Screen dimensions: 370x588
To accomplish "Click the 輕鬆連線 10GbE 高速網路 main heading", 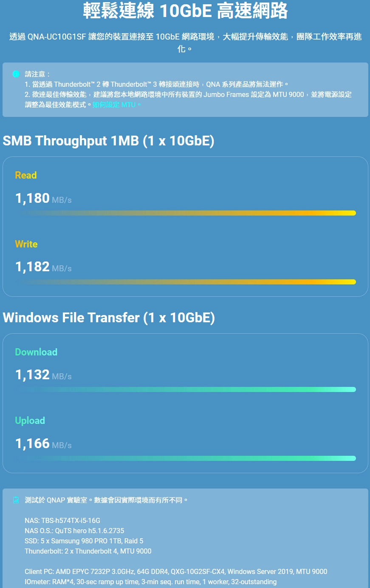I will (185, 11).
